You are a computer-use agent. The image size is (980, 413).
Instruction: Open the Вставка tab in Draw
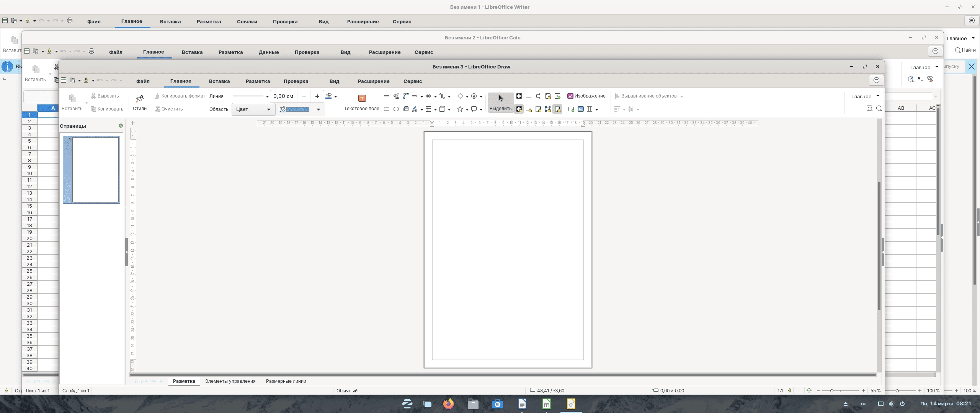[x=219, y=81]
